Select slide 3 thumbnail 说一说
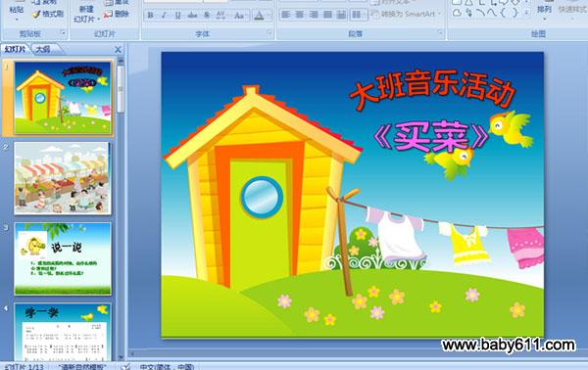Image resolution: width=588 pixels, height=370 pixels. [x=63, y=258]
